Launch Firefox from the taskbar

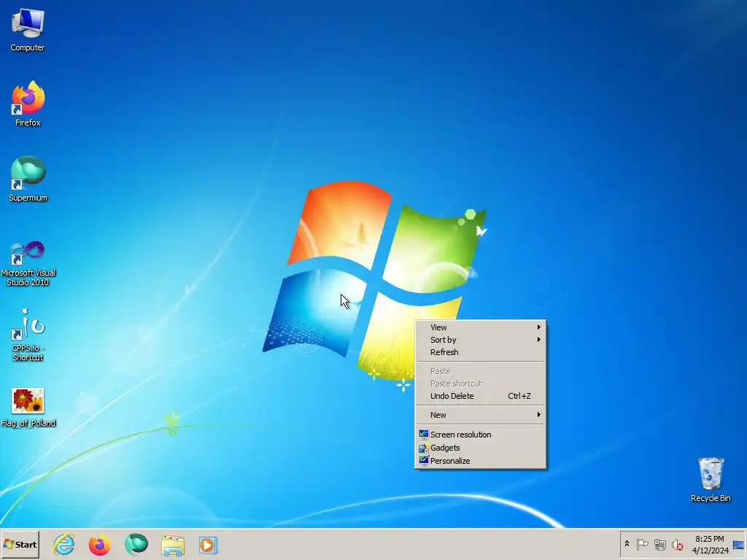point(99,544)
